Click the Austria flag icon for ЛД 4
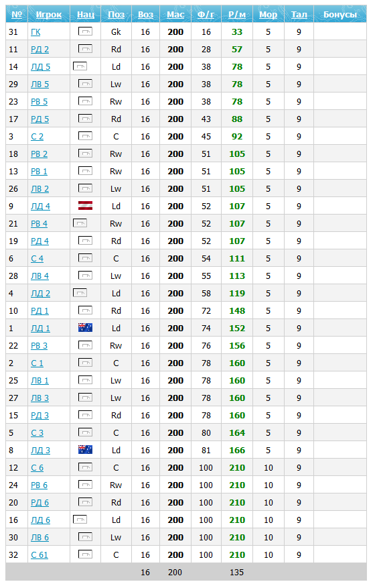 point(85,206)
